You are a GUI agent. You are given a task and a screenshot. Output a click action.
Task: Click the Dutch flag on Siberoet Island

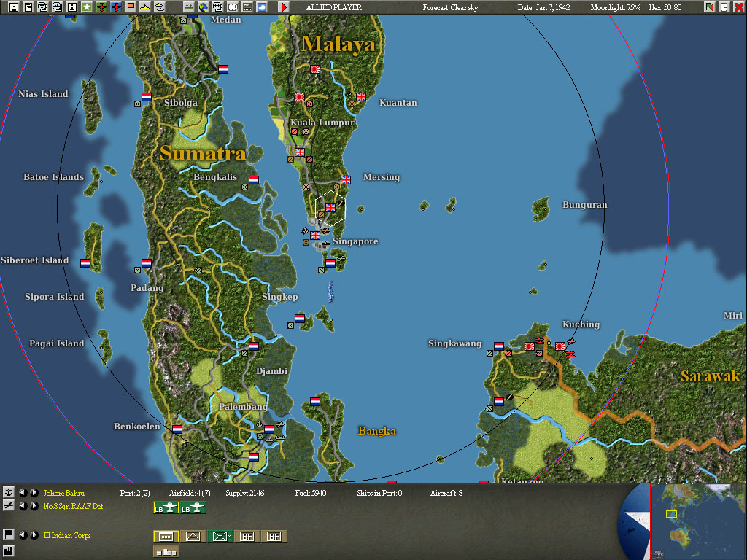tap(85, 262)
